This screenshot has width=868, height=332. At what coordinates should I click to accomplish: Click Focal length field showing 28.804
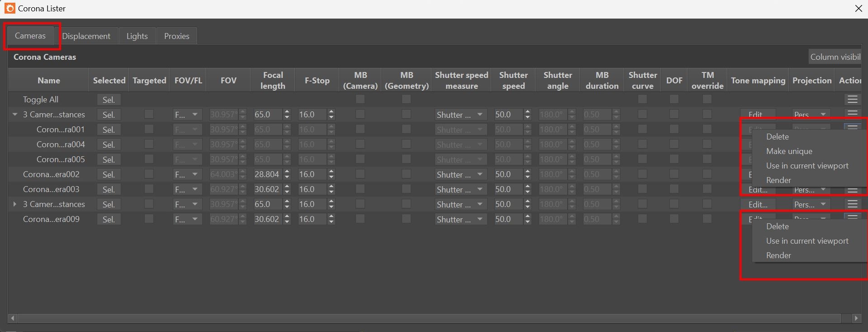point(267,174)
